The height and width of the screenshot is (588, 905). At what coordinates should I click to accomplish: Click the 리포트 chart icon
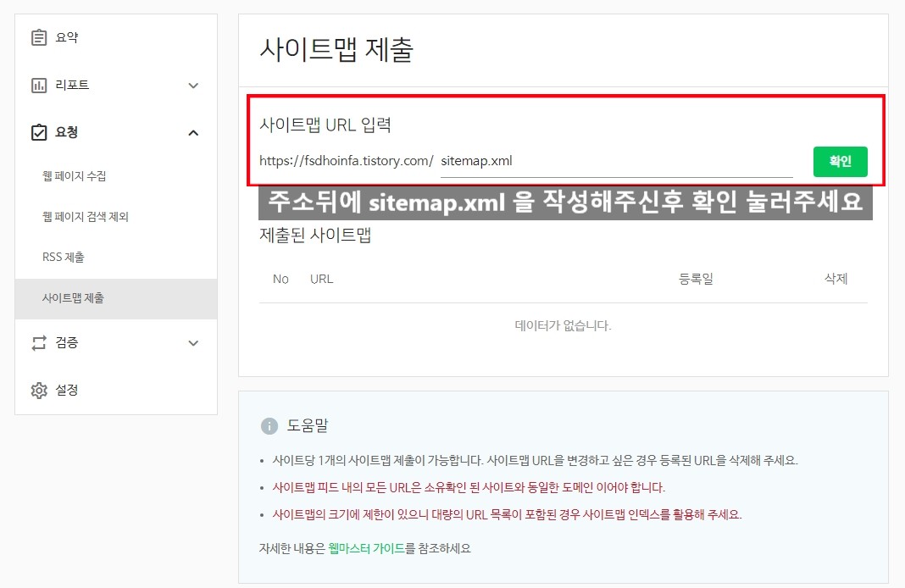pos(39,86)
